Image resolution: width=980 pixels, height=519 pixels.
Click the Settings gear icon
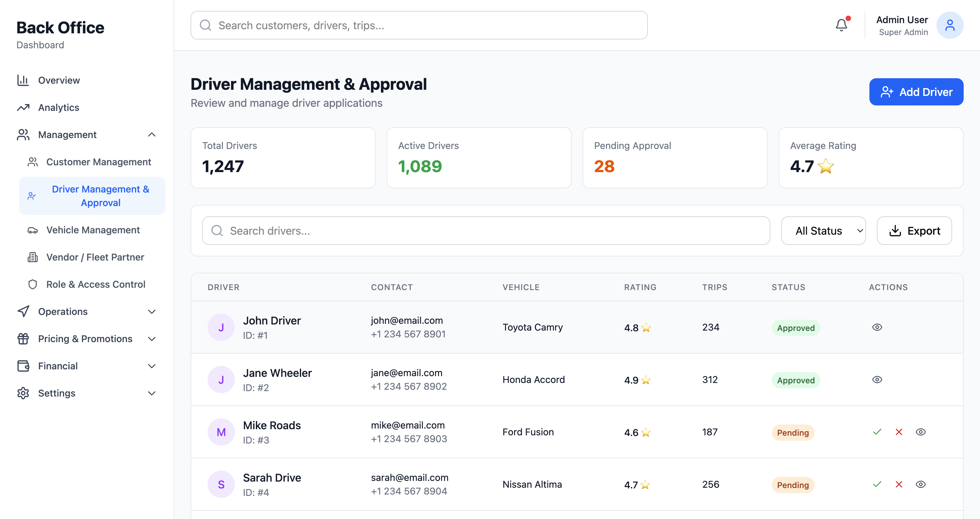[23, 393]
